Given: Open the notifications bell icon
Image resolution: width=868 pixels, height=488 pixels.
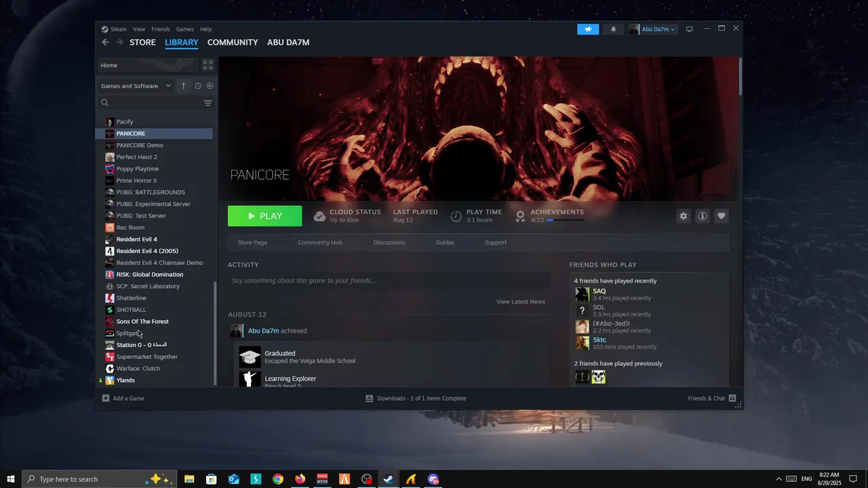Looking at the screenshot, I should click(614, 29).
